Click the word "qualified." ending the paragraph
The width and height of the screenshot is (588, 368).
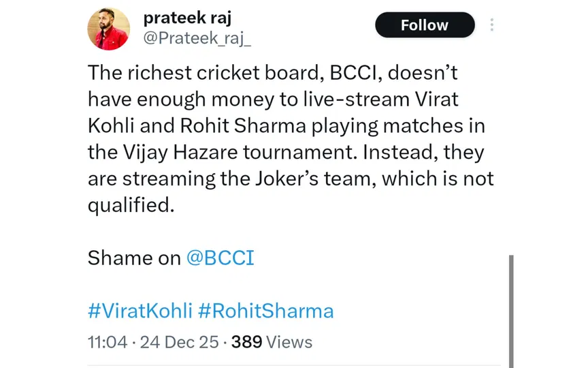pos(131,205)
